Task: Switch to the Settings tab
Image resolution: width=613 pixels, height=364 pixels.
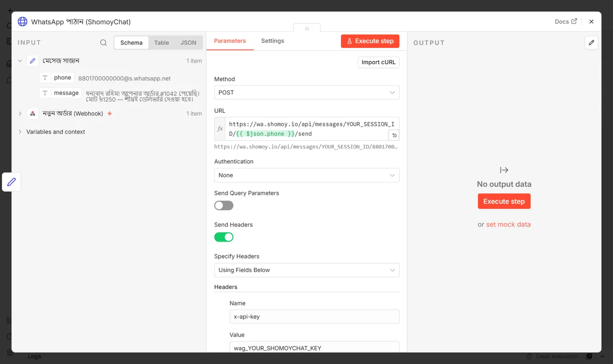Action: [272, 41]
